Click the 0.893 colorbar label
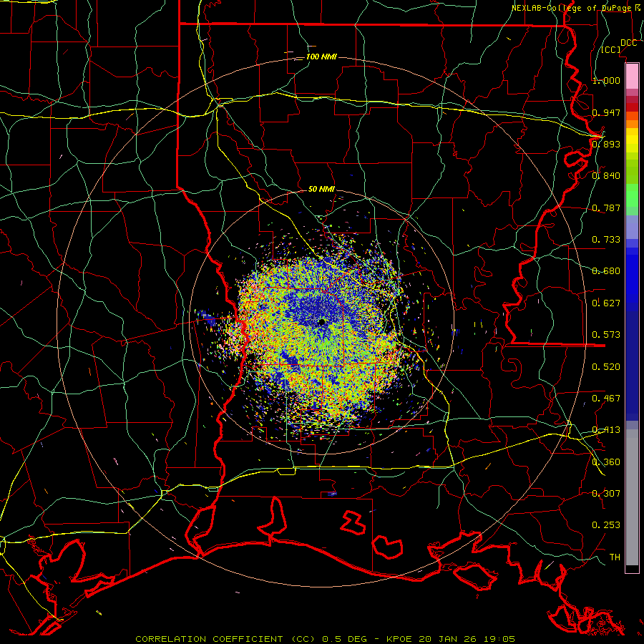Viewport: 644px width, 644px height. 606,144
